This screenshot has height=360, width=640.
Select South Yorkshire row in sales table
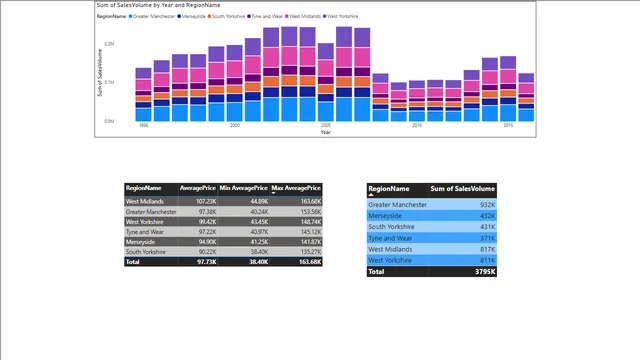(x=431, y=227)
